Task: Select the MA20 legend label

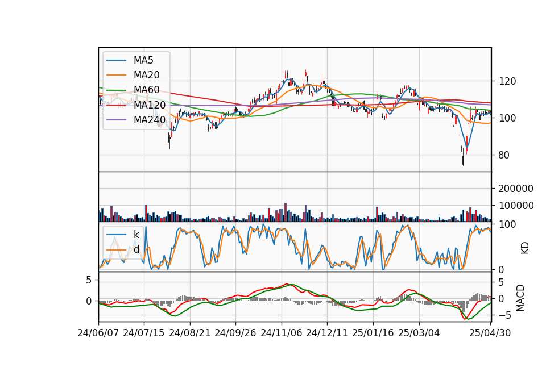Action: 146,75
